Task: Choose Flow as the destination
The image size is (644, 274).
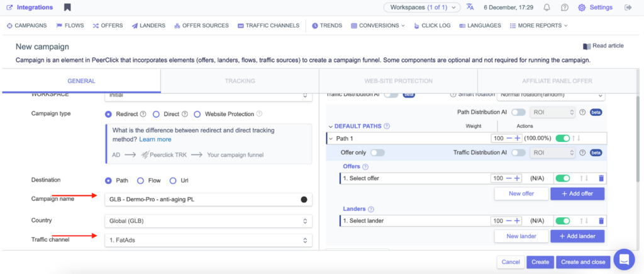Action: [x=140, y=180]
